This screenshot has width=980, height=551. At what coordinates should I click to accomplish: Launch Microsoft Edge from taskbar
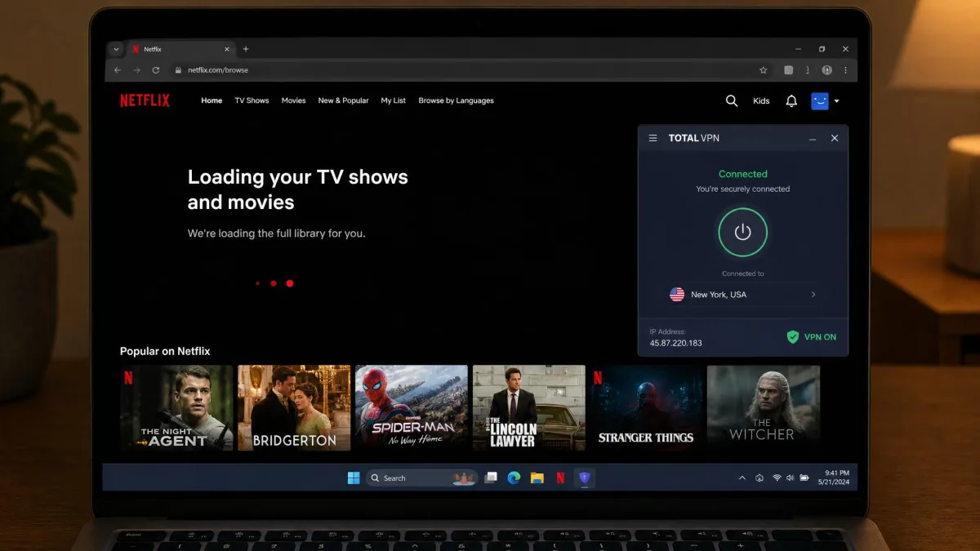(x=514, y=478)
